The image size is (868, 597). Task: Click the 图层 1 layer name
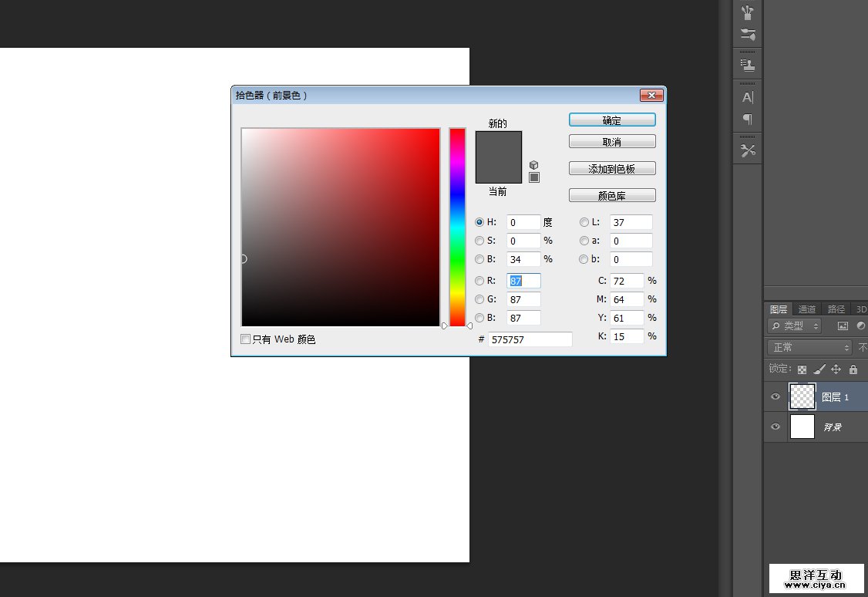pyautogui.click(x=835, y=397)
